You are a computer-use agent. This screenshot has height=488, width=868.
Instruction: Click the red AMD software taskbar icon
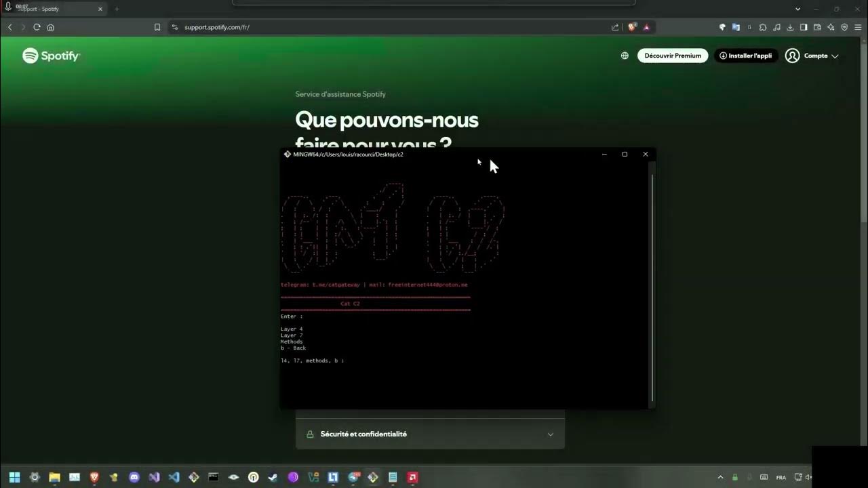click(412, 477)
